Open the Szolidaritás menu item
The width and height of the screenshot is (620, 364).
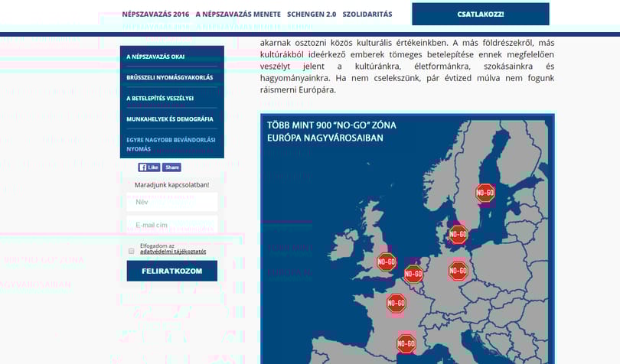tap(367, 15)
